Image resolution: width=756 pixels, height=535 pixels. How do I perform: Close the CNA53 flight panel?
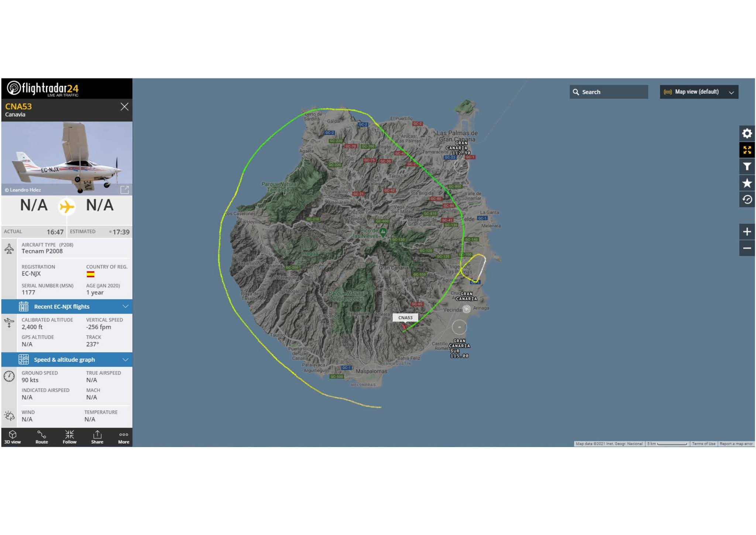coord(124,107)
